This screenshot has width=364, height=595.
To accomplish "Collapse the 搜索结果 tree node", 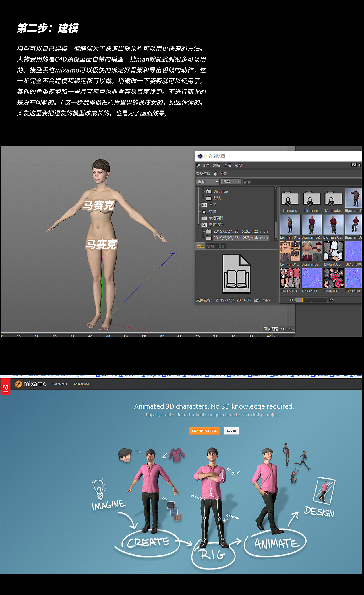I will click(199, 225).
